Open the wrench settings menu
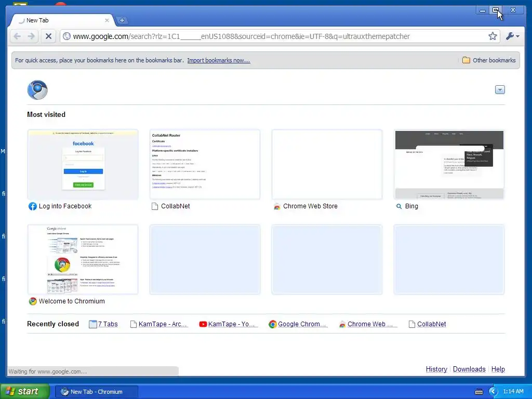Image resolution: width=532 pixels, height=399 pixels. point(512,36)
